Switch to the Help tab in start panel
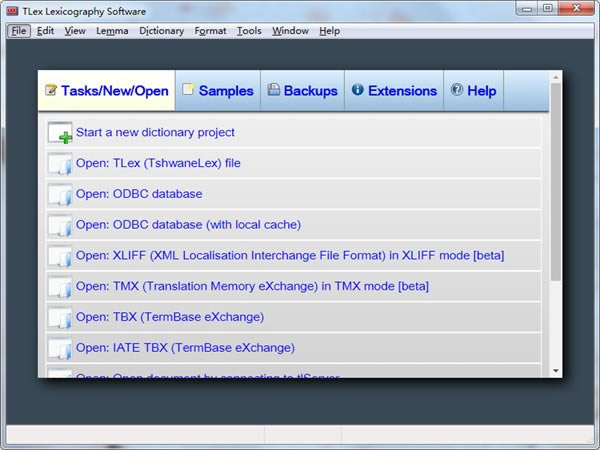Image resolution: width=600 pixels, height=450 pixels. point(474,91)
